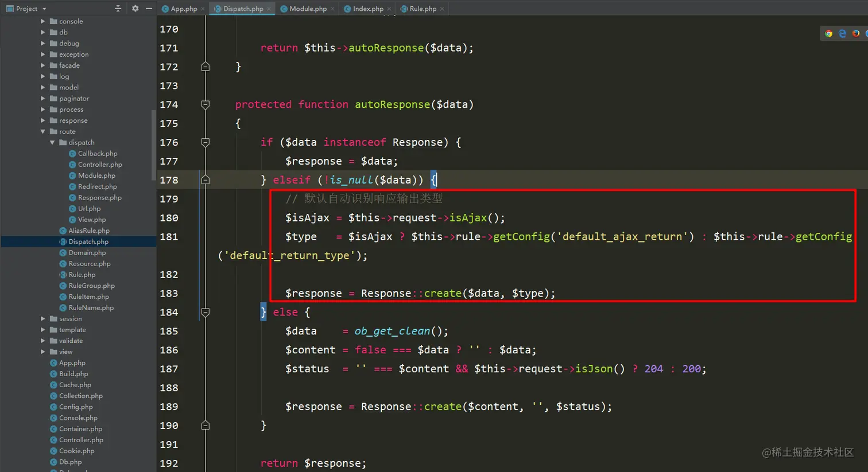
Task: Collapse the dispatch folder
Action: click(x=52, y=142)
